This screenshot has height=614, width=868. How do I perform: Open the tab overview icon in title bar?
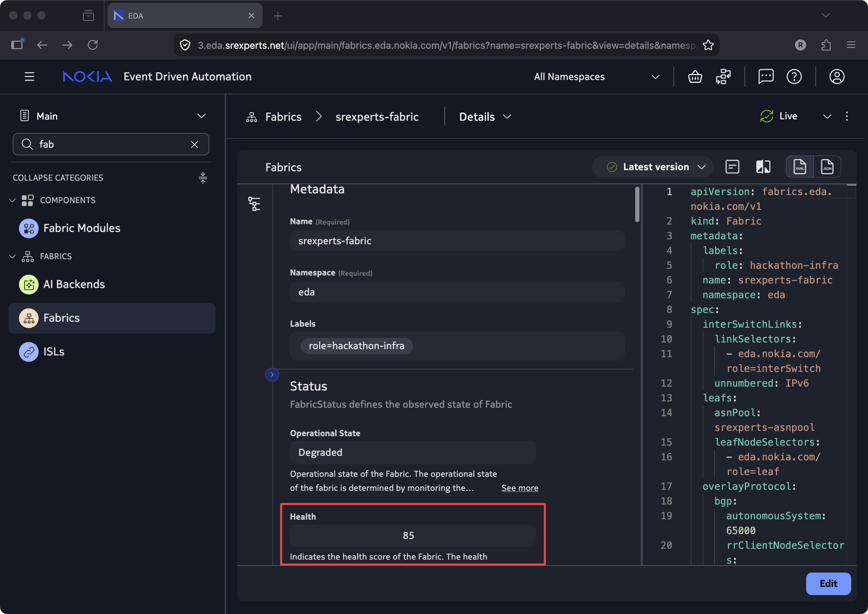(x=88, y=15)
